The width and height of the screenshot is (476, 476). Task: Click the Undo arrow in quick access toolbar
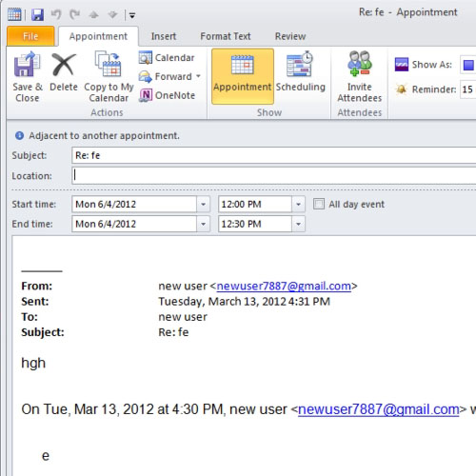click(56, 14)
